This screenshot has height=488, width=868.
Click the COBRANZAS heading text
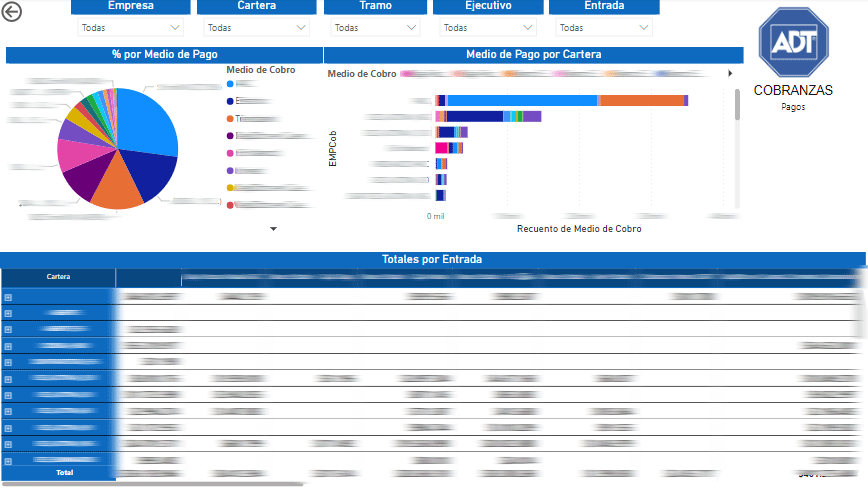pyautogui.click(x=793, y=90)
